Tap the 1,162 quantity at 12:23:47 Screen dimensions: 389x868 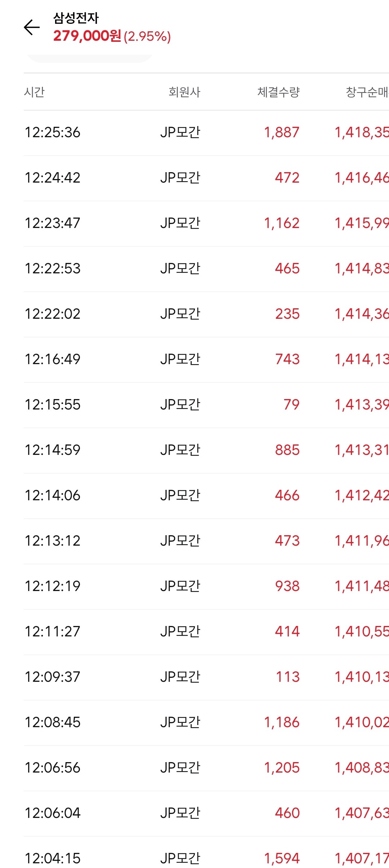point(282,223)
